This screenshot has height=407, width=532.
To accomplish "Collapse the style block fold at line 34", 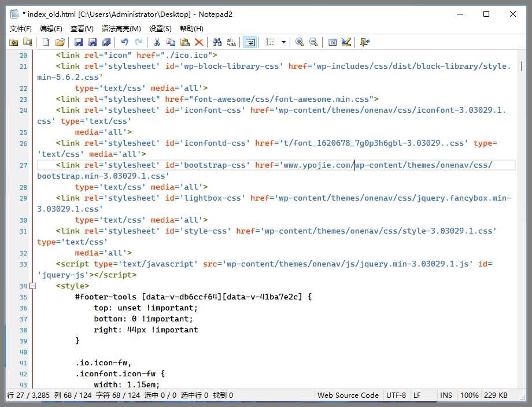I will (32, 286).
